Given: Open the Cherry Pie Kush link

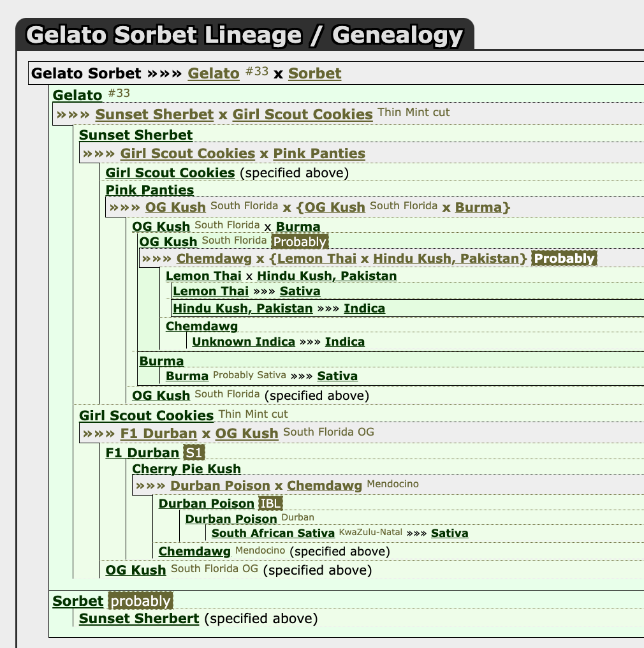Looking at the screenshot, I should [x=186, y=469].
